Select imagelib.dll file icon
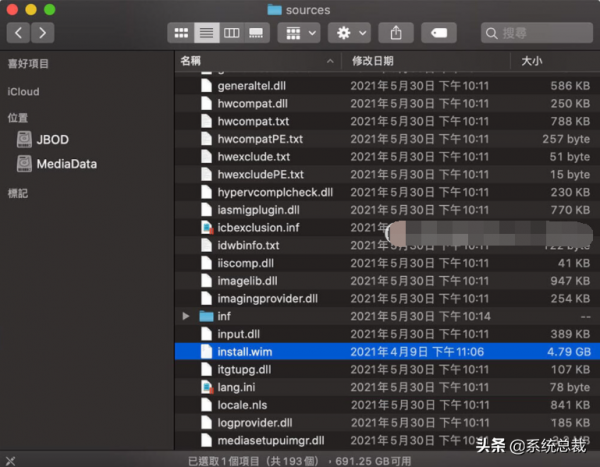Image resolution: width=600 pixels, height=467 pixels. (206, 281)
